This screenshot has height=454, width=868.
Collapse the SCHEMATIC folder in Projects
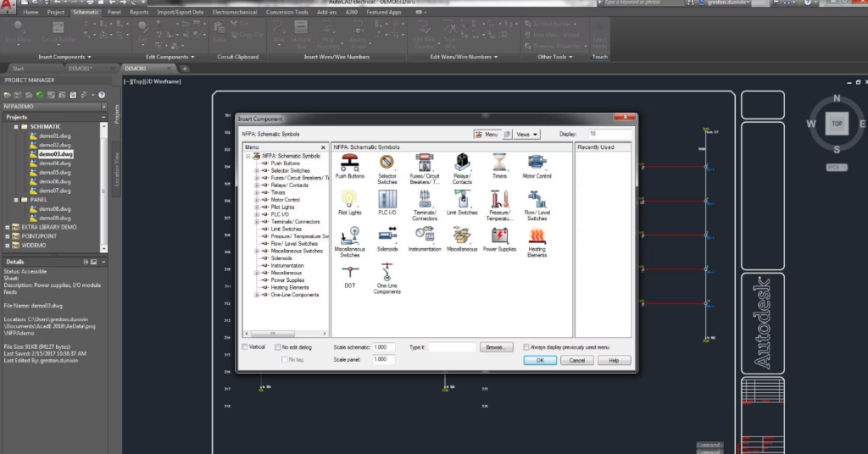16,127
